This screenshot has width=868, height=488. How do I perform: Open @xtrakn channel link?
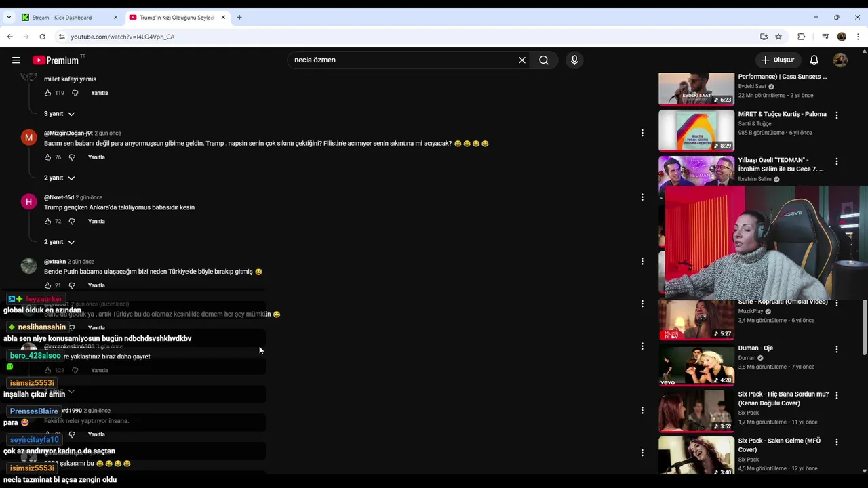coord(55,262)
